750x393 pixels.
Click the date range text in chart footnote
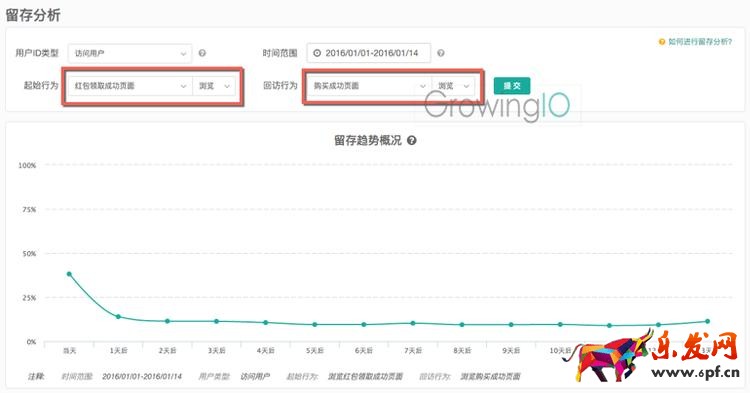click(142, 377)
